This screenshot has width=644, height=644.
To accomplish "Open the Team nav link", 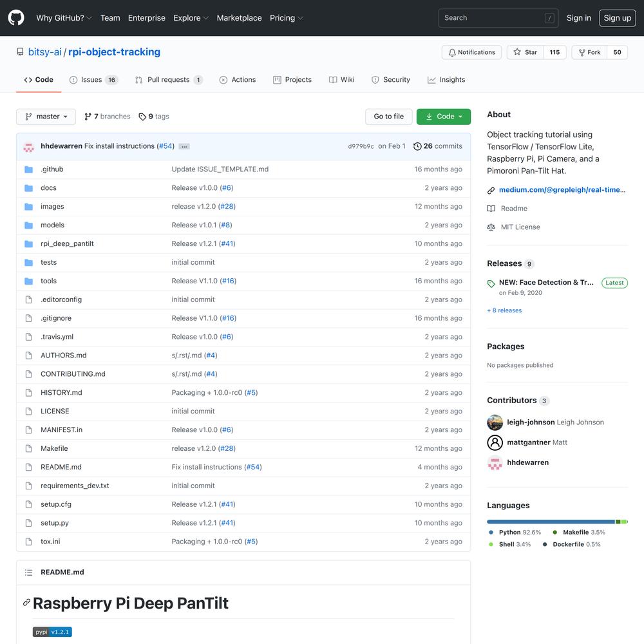I will click(110, 17).
